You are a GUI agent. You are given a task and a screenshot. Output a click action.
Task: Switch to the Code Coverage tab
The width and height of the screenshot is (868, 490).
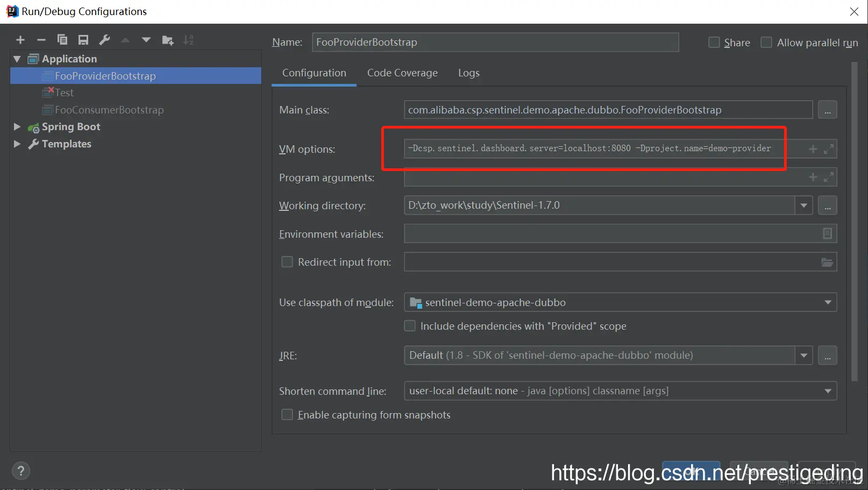pos(402,73)
